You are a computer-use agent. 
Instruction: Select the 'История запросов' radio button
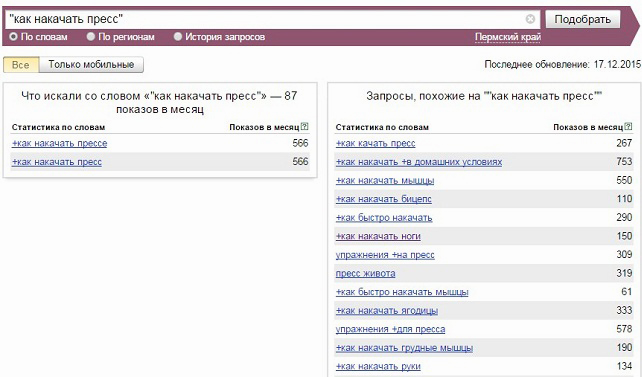click(178, 37)
